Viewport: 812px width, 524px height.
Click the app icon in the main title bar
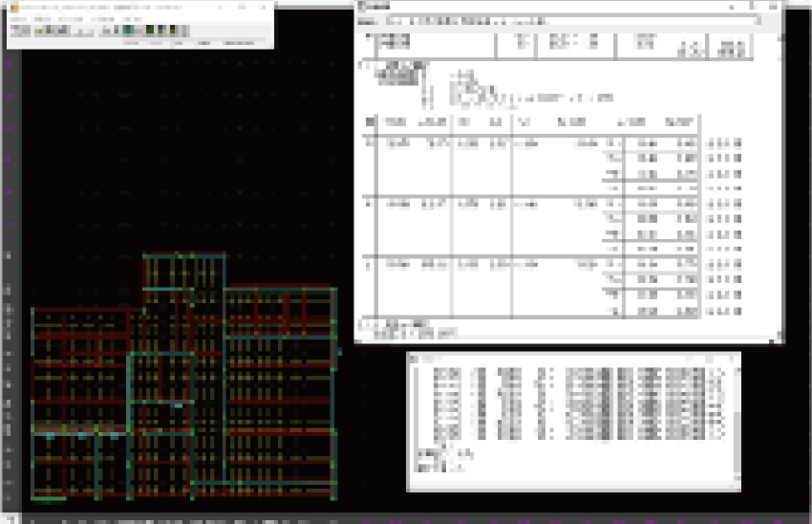(x=13, y=7)
